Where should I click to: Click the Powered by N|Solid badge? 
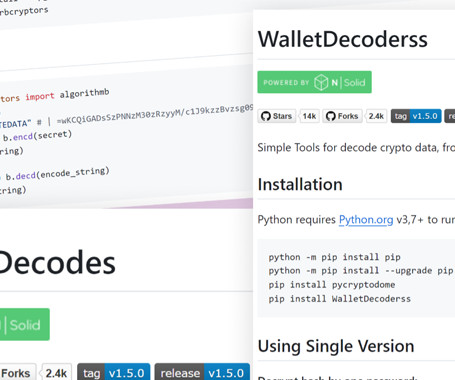[x=314, y=82]
